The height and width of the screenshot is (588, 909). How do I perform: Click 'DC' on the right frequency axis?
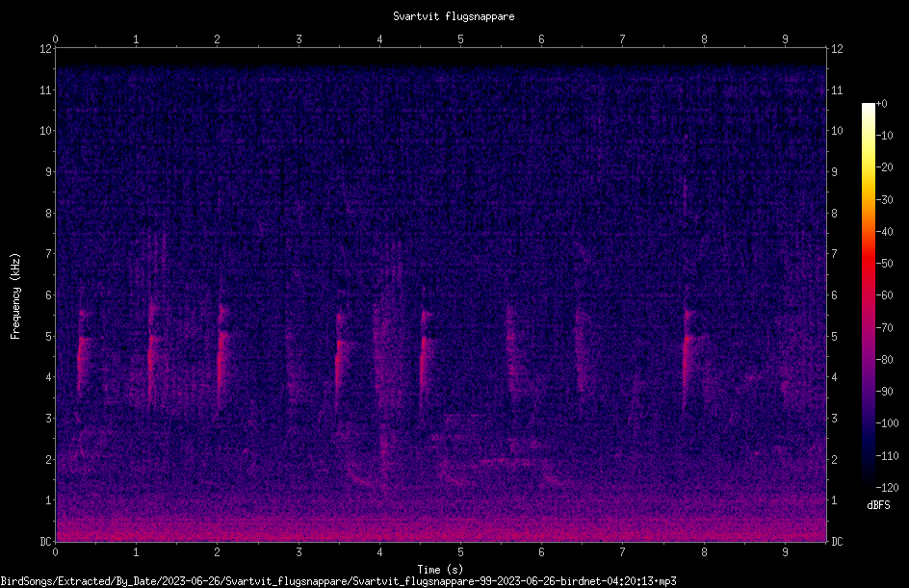pyautogui.click(x=837, y=542)
